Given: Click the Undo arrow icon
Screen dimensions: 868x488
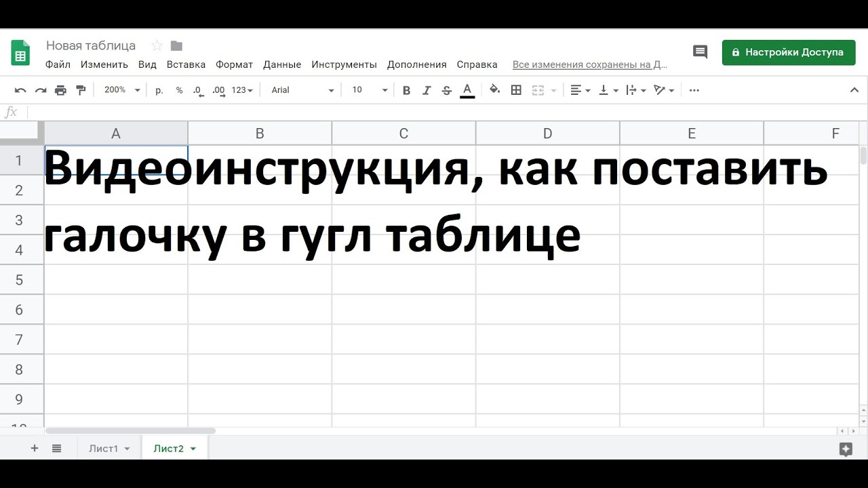Looking at the screenshot, I should [x=20, y=90].
